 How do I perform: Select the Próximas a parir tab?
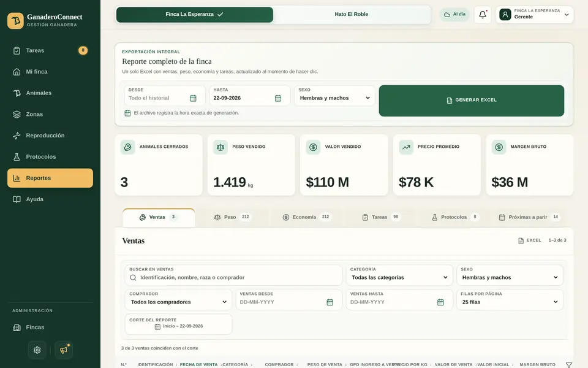coord(529,217)
